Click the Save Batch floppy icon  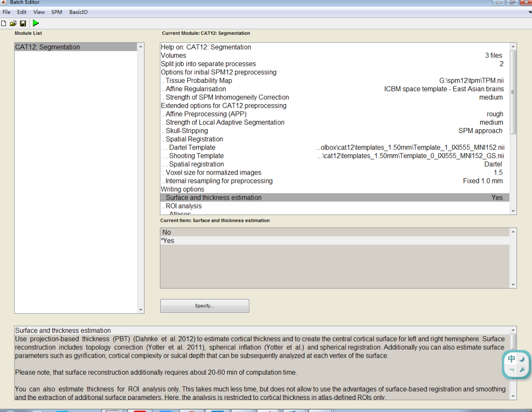(x=23, y=23)
